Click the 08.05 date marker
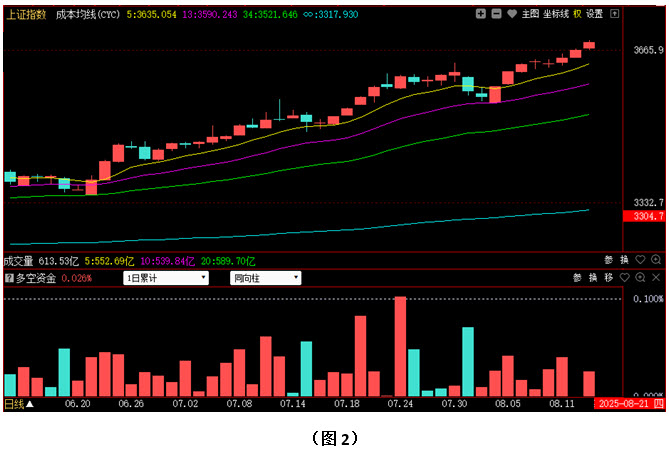This screenshot has width=669, height=458. coord(508,403)
